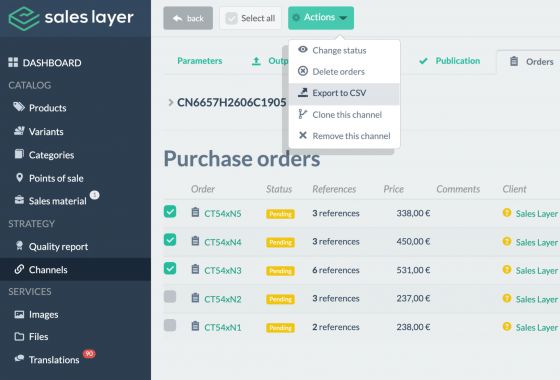Viewport: 560px width, 380px height.
Task: Click the Quality report badge icon
Action: [19, 246]
